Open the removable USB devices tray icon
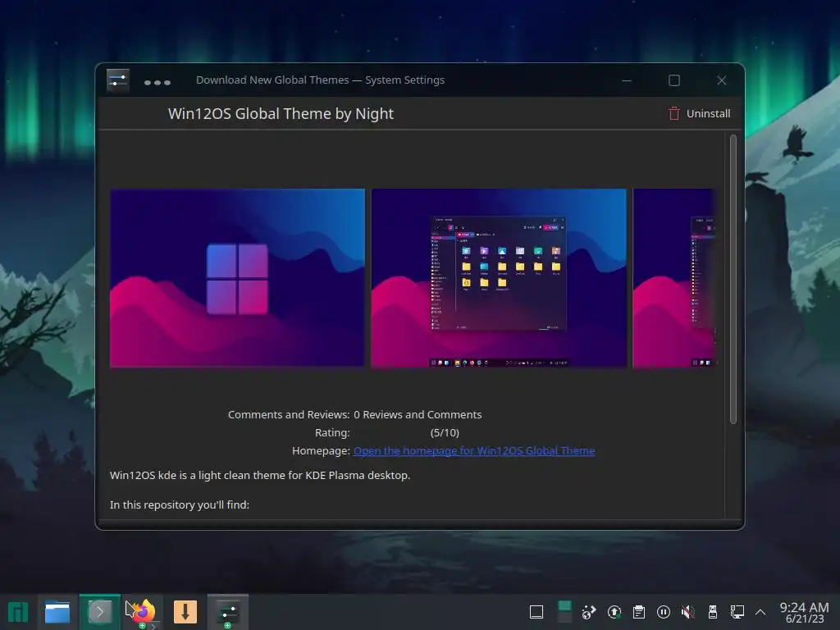The width and height of the screenshot is (840, 630). click(713, 612)
